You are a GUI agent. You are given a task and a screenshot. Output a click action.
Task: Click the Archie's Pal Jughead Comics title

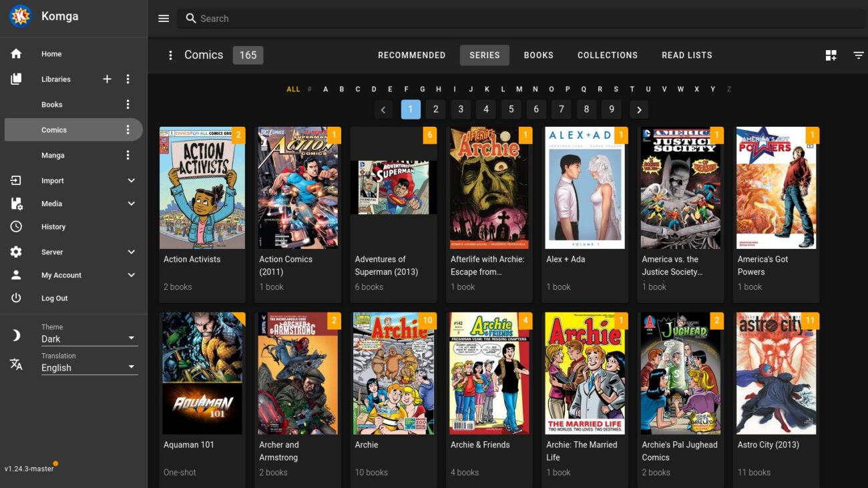[680, 451]
